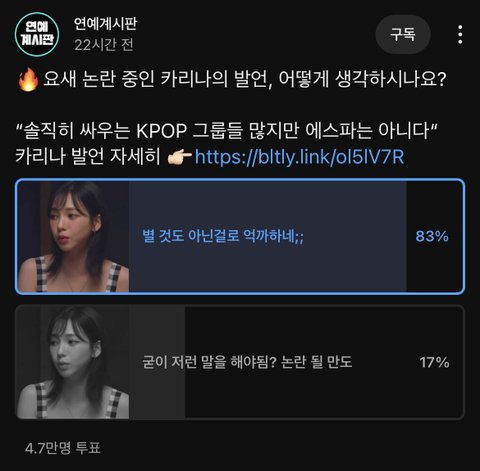Open the three-dot more options menu
The width and height of the screenshot is (480, 471).
click(460, 34)
